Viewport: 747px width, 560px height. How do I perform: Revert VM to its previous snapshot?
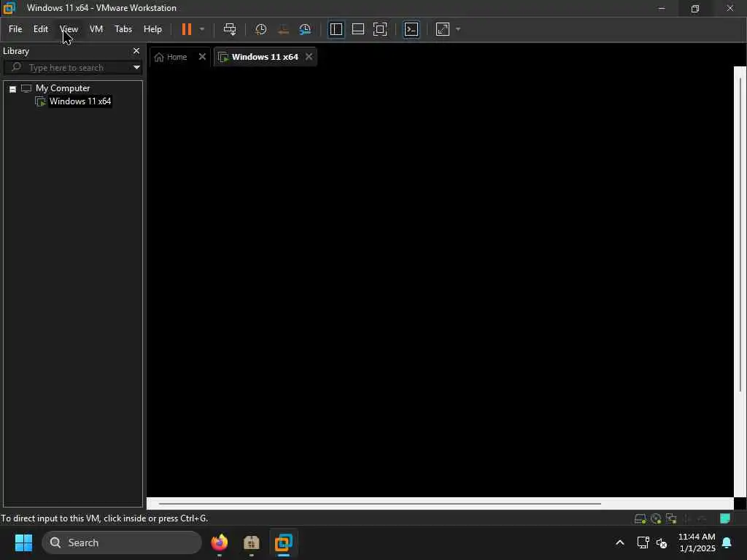283,29
